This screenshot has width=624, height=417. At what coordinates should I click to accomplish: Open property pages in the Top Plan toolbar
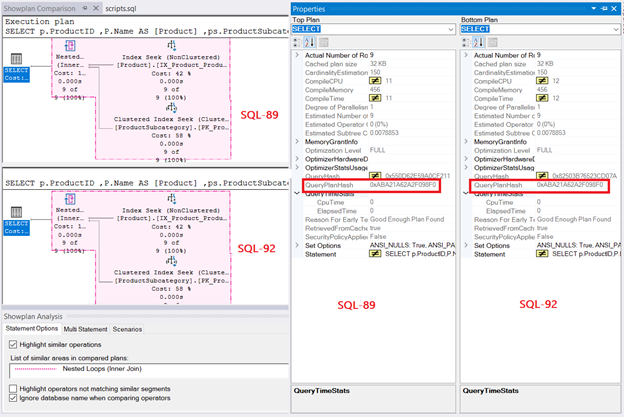pos(324,42)
